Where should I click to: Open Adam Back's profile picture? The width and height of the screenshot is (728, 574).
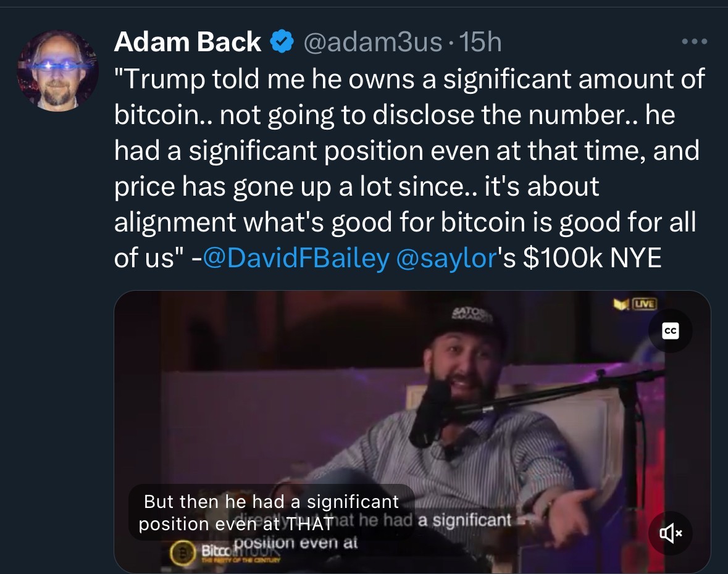click(x=57, y=71)
